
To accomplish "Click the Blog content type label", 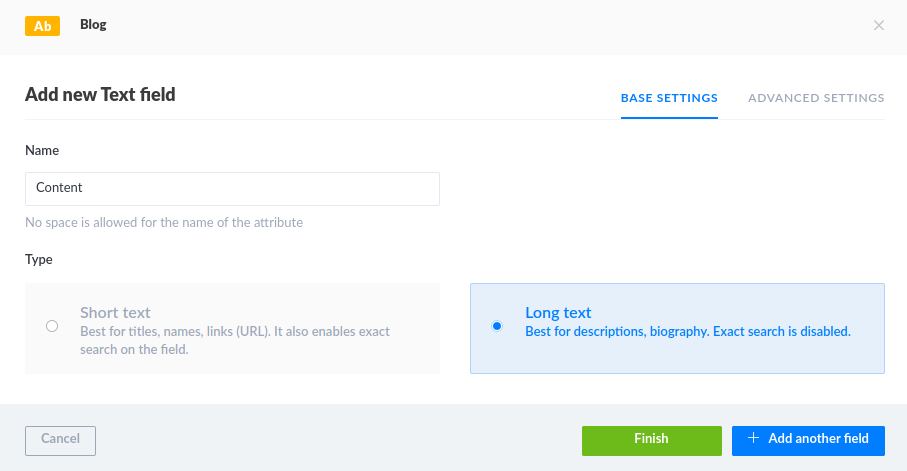I will point(93,25).
